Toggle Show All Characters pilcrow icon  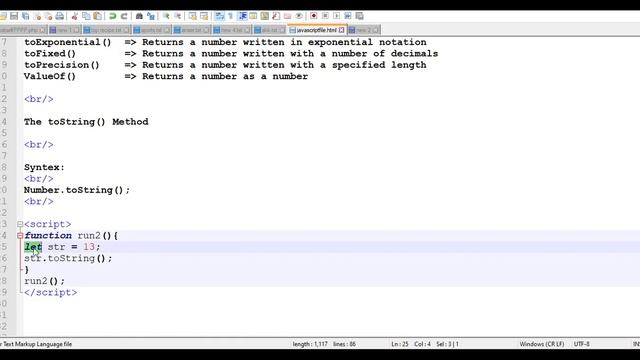pyautogui.click(x=231, y=16)
